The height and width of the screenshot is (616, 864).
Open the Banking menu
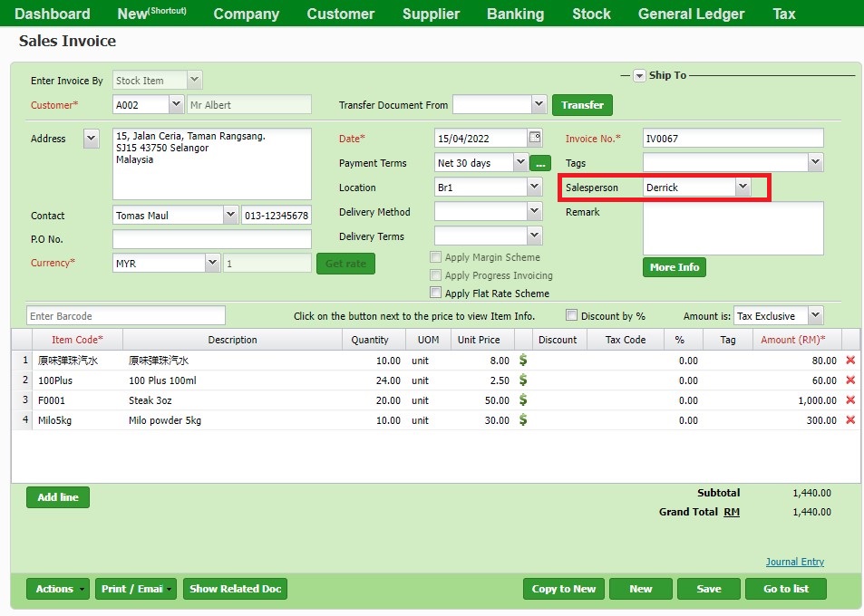click(515, 14)
